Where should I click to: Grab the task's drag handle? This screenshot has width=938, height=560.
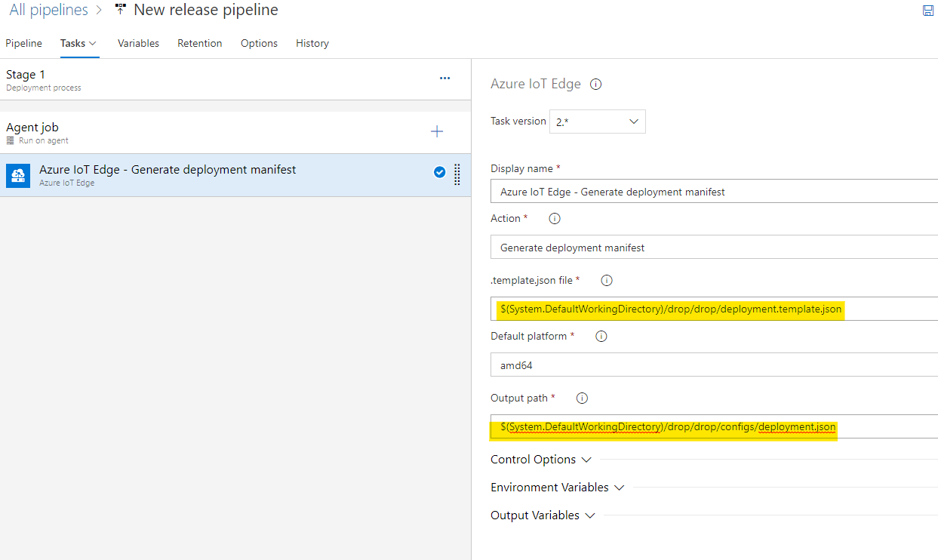(x=457, y=174)
